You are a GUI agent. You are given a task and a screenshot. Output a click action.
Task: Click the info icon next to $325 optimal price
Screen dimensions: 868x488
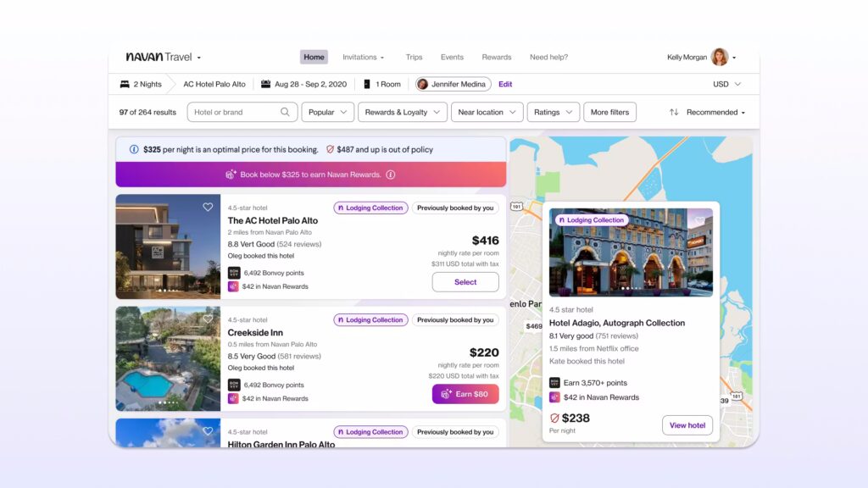(134, 151)
